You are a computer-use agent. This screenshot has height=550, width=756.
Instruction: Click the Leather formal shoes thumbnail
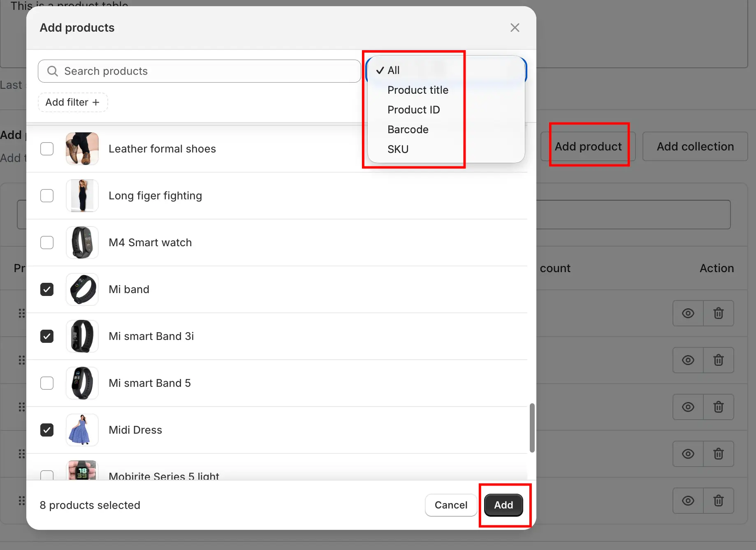(x=82, y=149)
